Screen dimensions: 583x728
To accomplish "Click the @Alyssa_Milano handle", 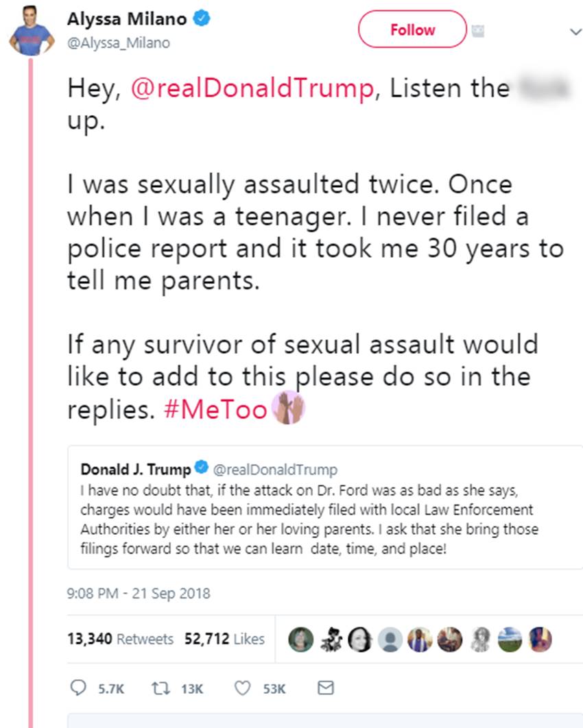I will [119, 43].
